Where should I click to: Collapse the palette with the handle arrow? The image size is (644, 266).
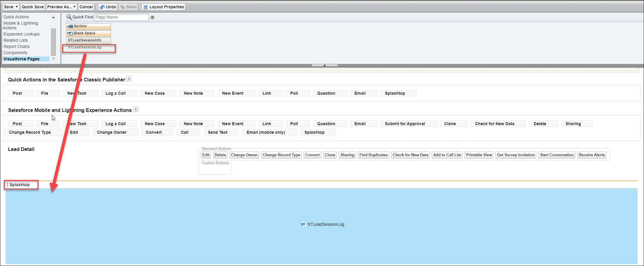coord(325,65)
